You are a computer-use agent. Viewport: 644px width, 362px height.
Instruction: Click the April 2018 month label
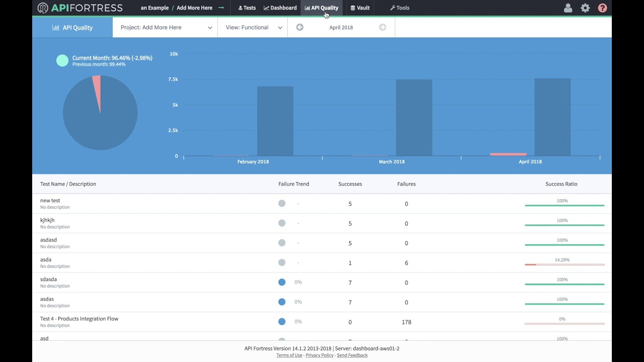coord(341,27)
